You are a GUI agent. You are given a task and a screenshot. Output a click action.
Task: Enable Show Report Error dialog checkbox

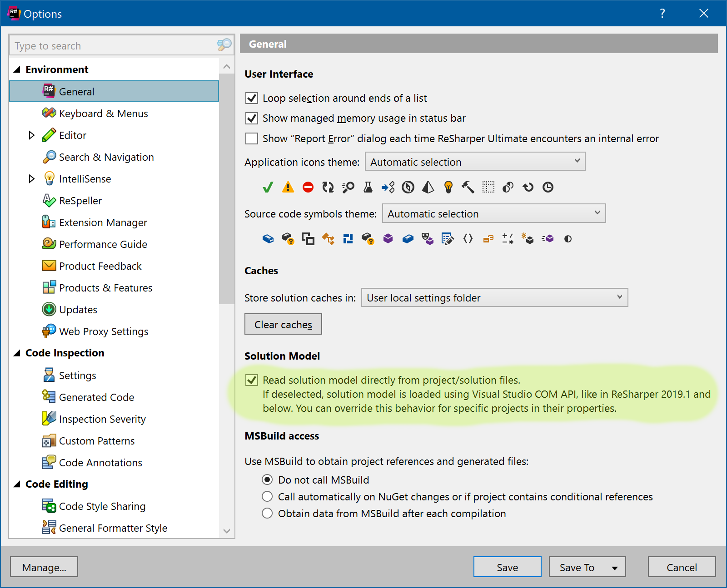pyautogui.click(x=252, y=138)
